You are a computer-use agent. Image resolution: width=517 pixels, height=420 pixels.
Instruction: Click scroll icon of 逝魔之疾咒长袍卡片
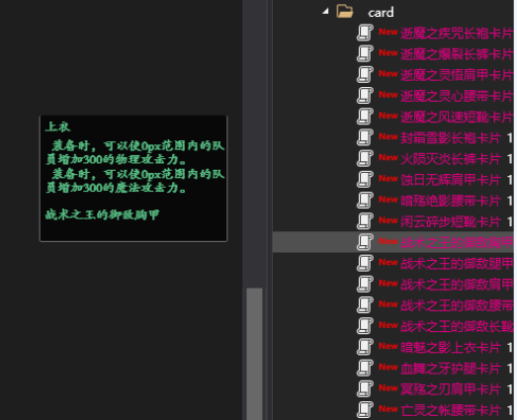tap(365, 33)
